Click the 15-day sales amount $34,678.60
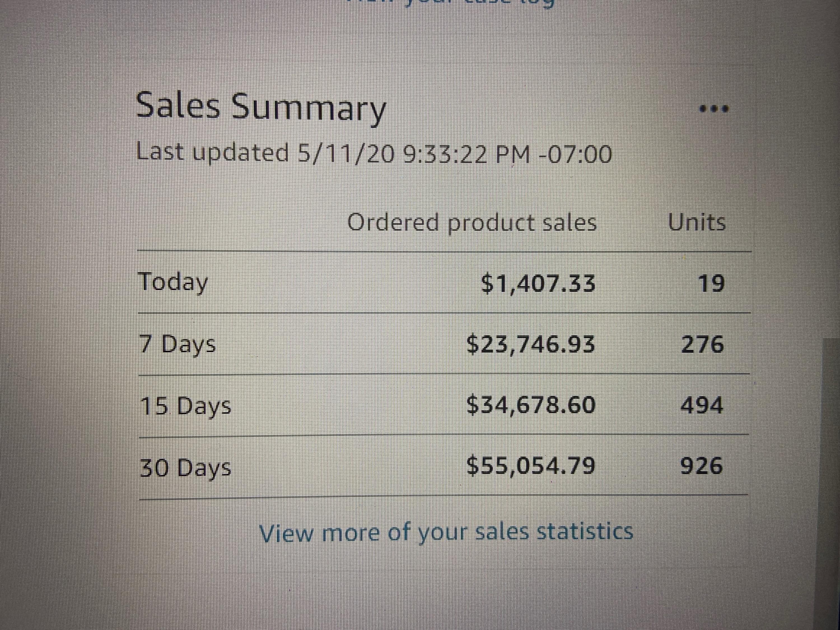840x630 pixels. click(531, 405)
